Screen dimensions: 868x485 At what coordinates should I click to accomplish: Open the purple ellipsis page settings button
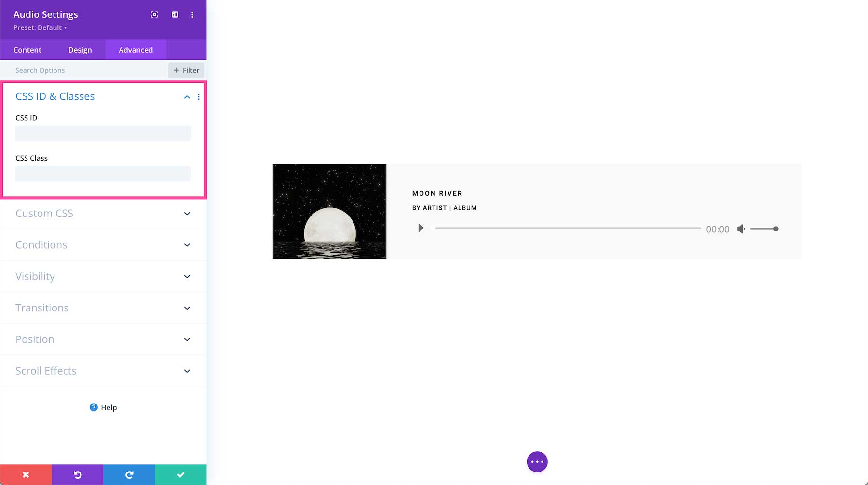(537, 461)
